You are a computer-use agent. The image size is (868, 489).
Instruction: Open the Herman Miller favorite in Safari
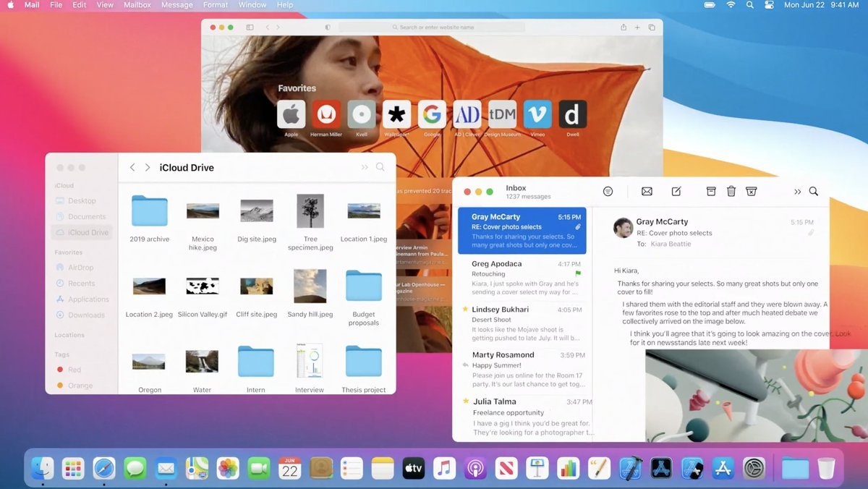[x=326, y=114]
